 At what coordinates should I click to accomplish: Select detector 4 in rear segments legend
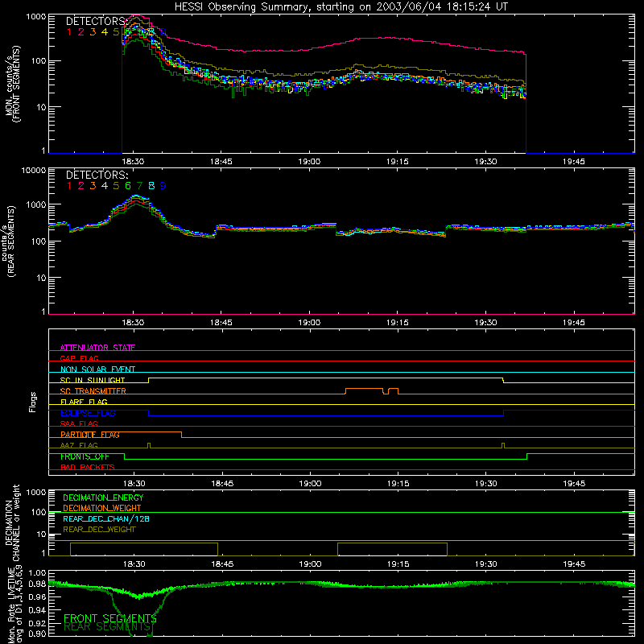[x=105, y=186]
